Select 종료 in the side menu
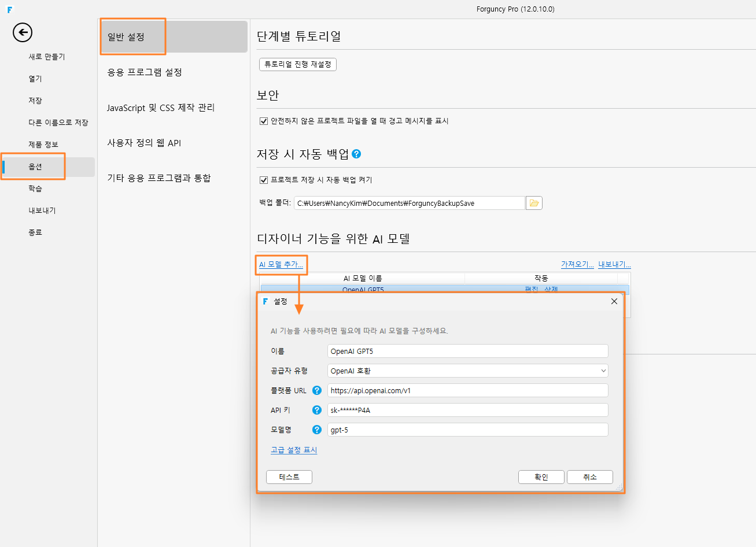The width and height of the screenshot is (756, 547). click(x=35, y=232)
